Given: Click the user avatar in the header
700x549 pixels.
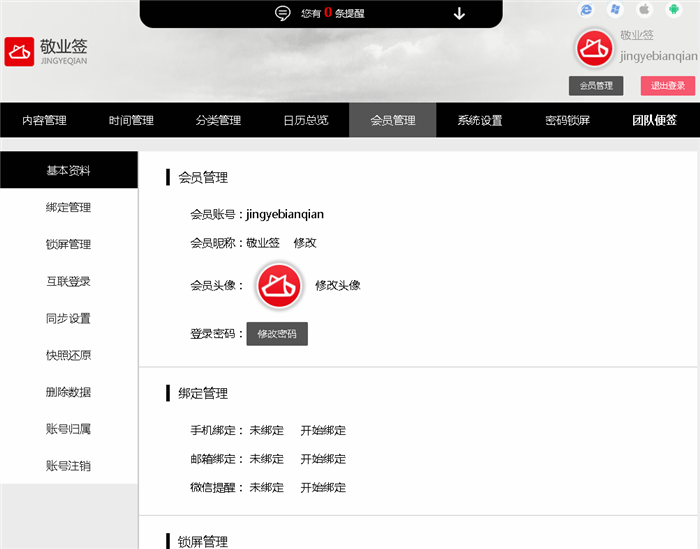Looking at the screenshot, I should [x=594, y=49].
